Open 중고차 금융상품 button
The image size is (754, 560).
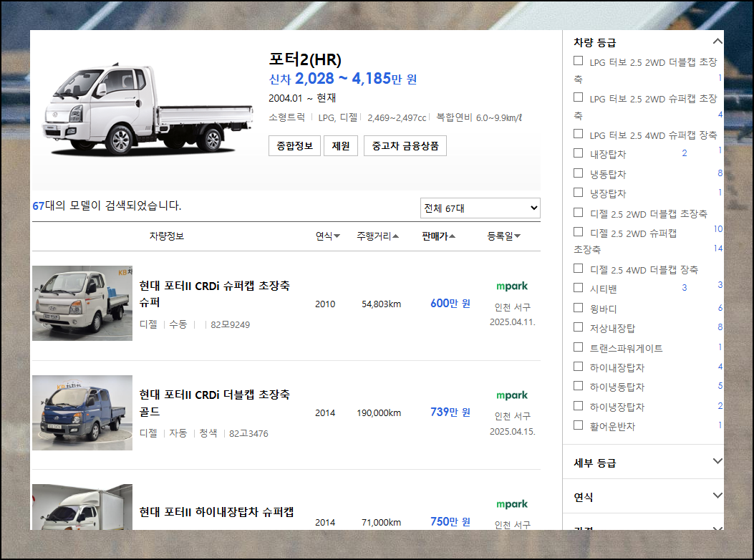[405, 146]
